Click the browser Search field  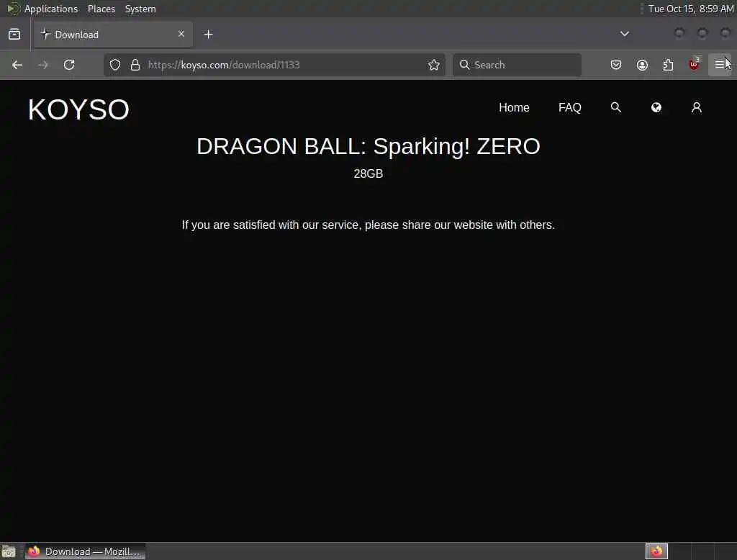click(x=517, y=65)
